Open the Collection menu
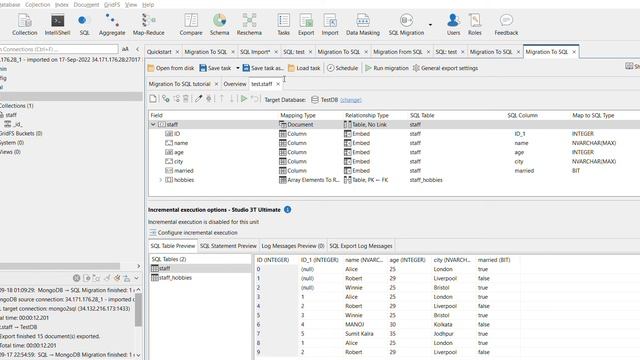Screen dimensions: 640x360 (x=38, y=4)
